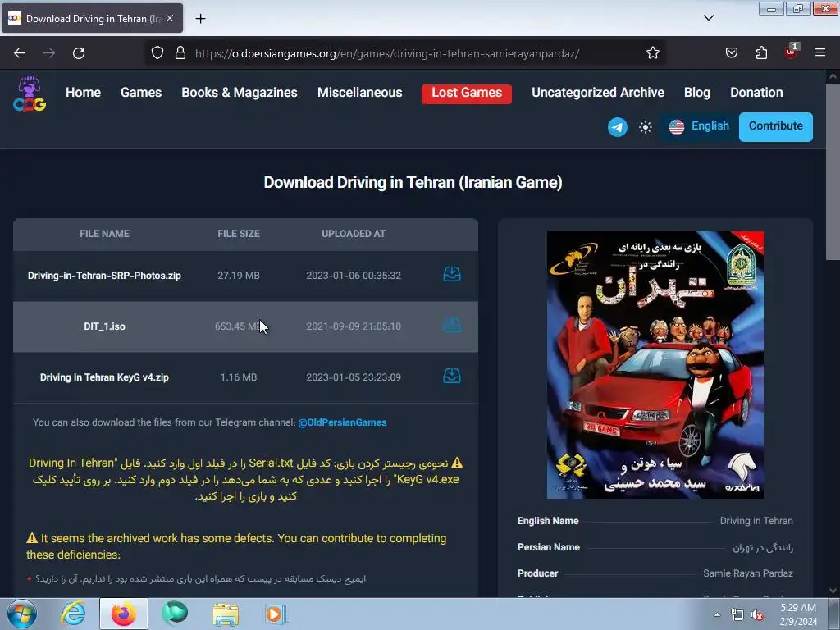
Task: Click the Samie Rayan Pardaz producer value
Action: pyautogui.click(x=748, y=573)
